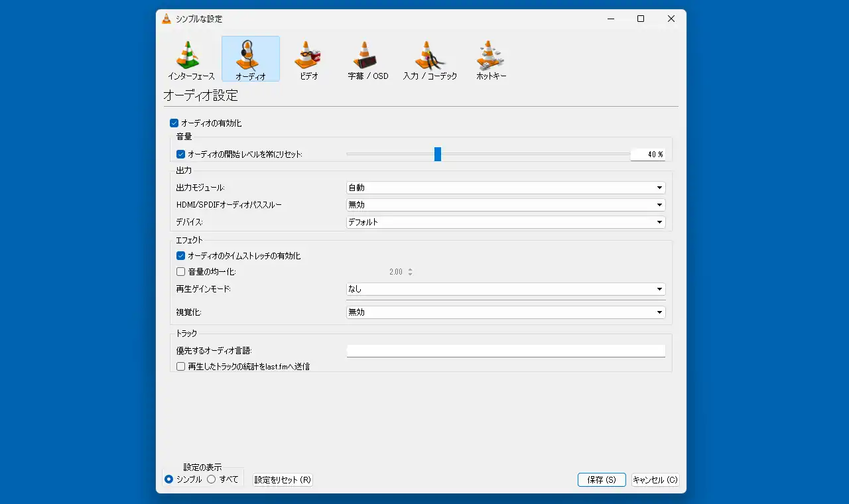Open the ホットキー settings category
The width and height of the screenshot is (849, 504).
[491, 59]
